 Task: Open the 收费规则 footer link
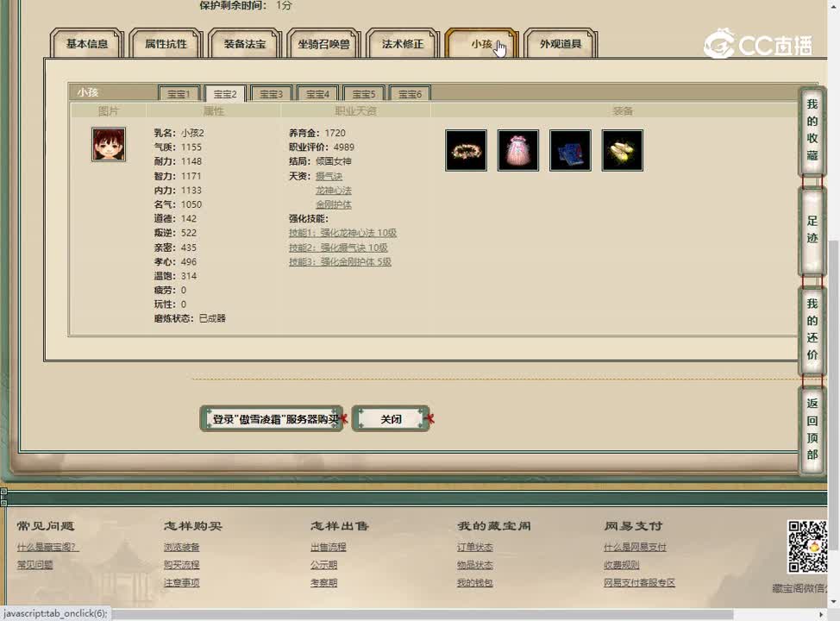(x=622, y=565)
